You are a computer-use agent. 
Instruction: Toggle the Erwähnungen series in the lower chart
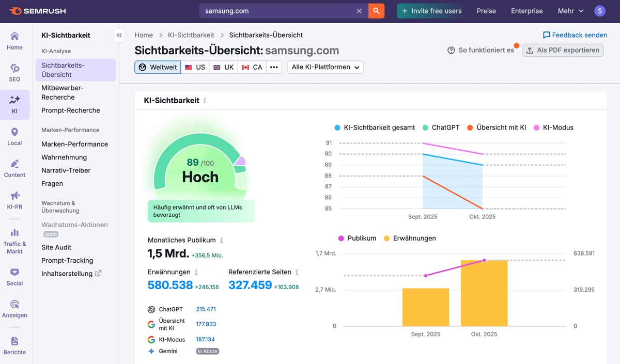413,239
